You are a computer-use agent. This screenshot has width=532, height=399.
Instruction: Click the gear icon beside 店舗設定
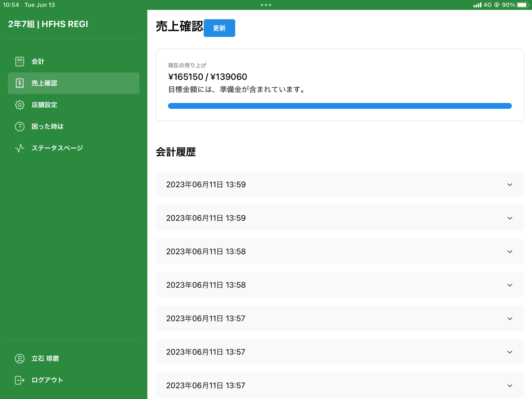point(20,105)
